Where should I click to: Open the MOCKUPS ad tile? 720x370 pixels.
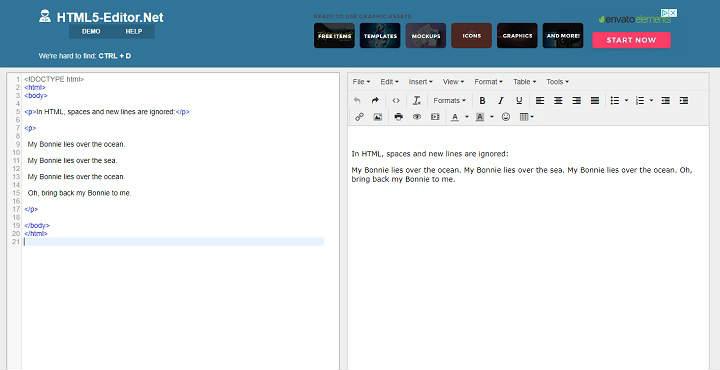426,36
